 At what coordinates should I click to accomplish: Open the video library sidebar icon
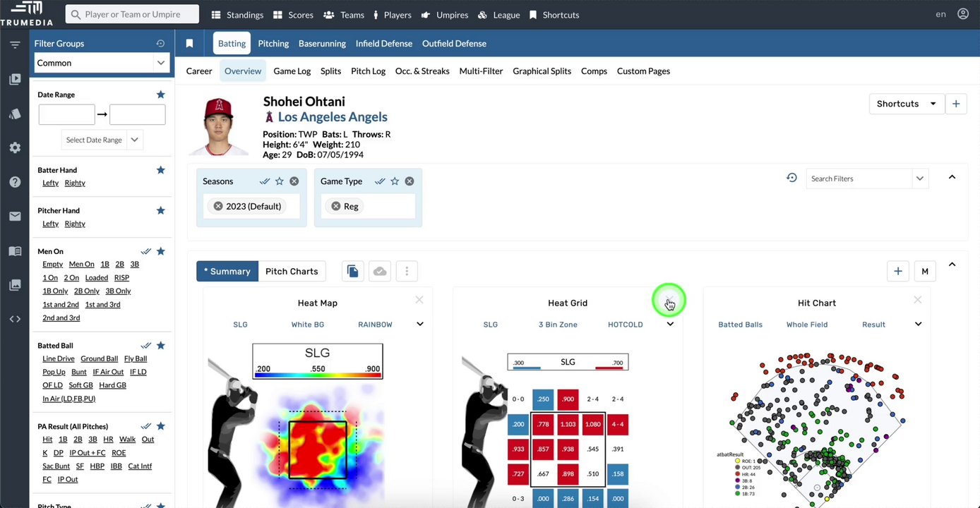(15, 80)
